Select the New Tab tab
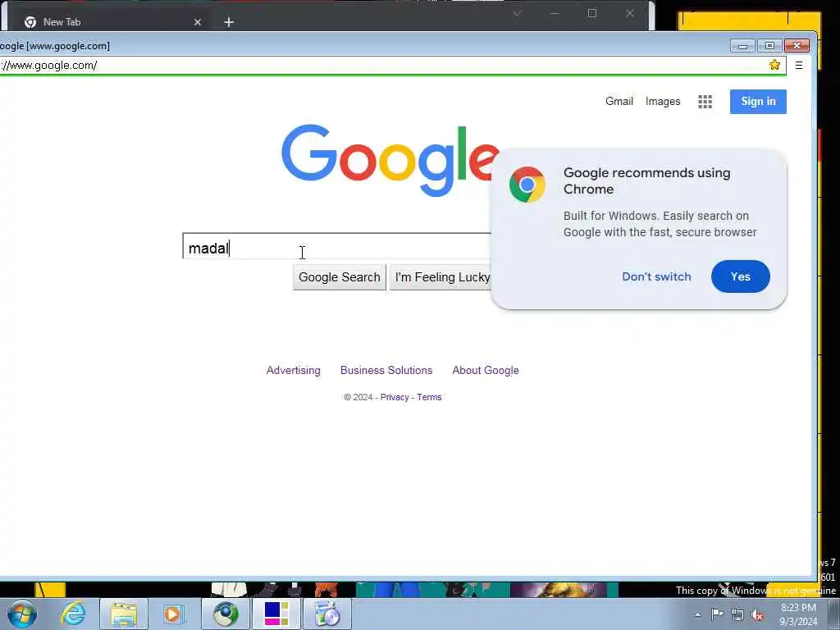Screen dimensions: 840x630 tap(112, 22)
